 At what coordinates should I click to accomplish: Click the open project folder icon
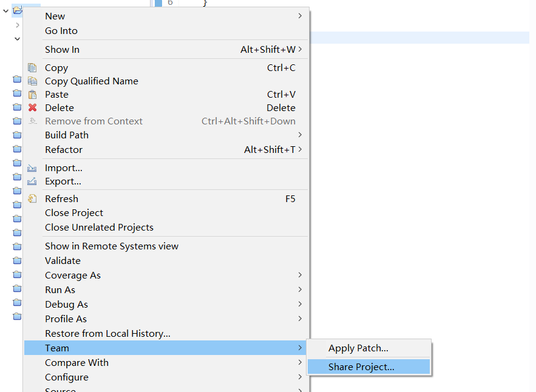pos(18,10)
